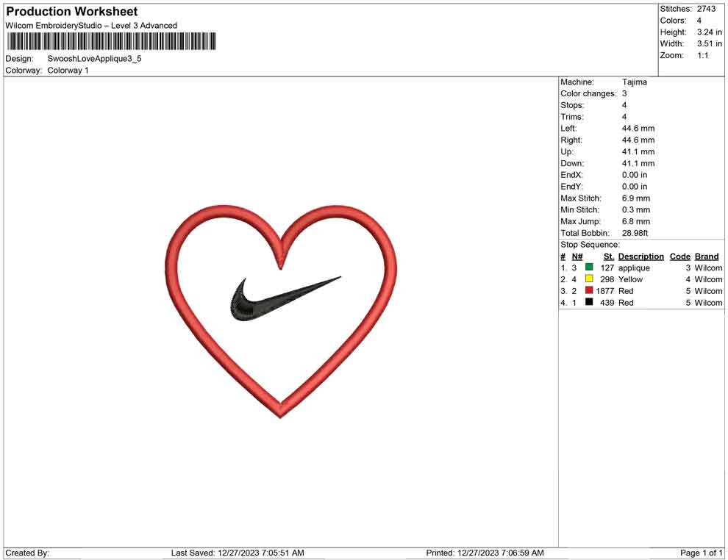The width and height of the screenshot is (728, 560).
Task: Click the 'Page 1 of 1' indicator
Action: [701, 553]
